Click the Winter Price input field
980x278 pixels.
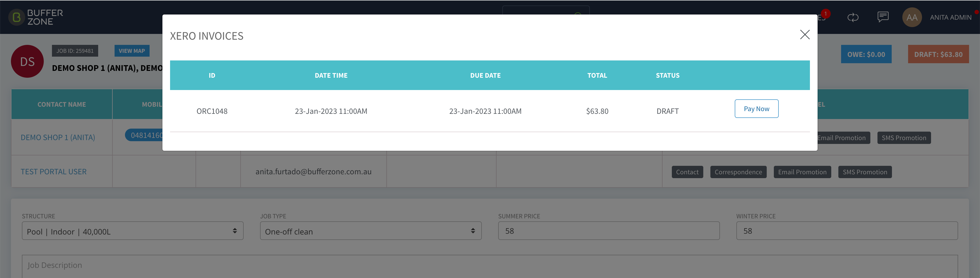pos(847,231)
